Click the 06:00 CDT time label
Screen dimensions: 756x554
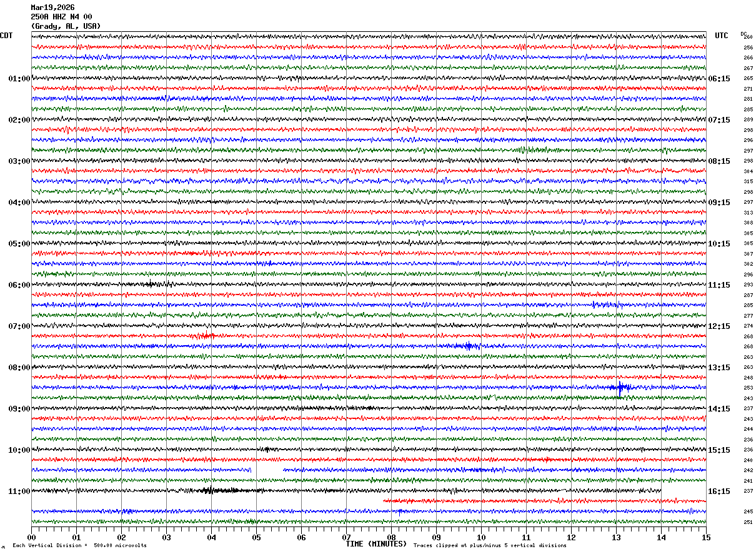pos(19,285)
